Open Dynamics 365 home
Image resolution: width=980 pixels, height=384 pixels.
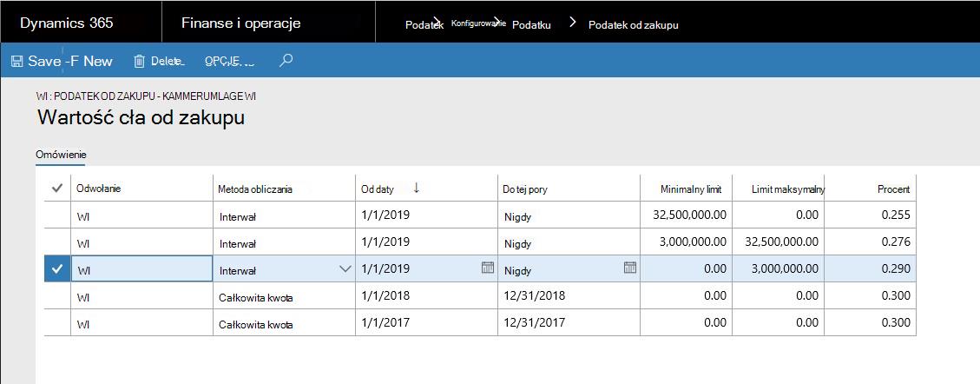[x=67, y=23]
